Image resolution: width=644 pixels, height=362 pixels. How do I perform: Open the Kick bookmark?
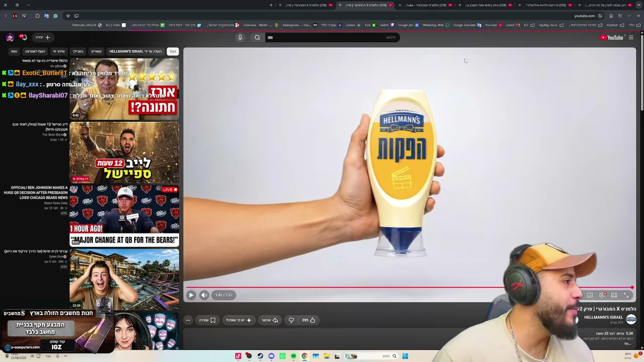tap(370, 25)
